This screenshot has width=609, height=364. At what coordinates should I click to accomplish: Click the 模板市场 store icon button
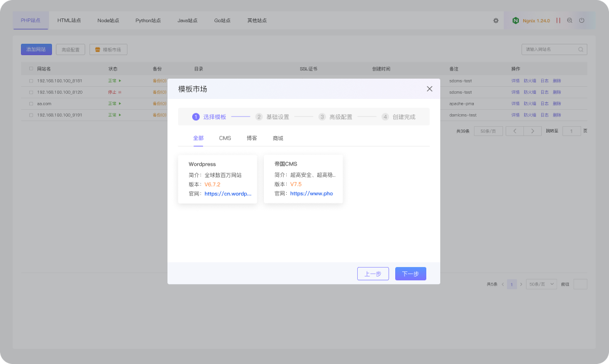click(x=108, y=49)
